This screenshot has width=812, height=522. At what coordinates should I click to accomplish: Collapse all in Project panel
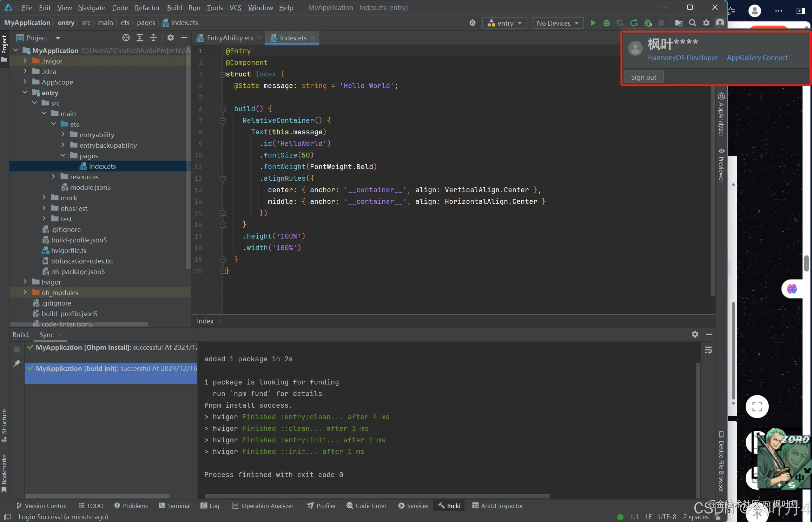click(x=153, y=38)
